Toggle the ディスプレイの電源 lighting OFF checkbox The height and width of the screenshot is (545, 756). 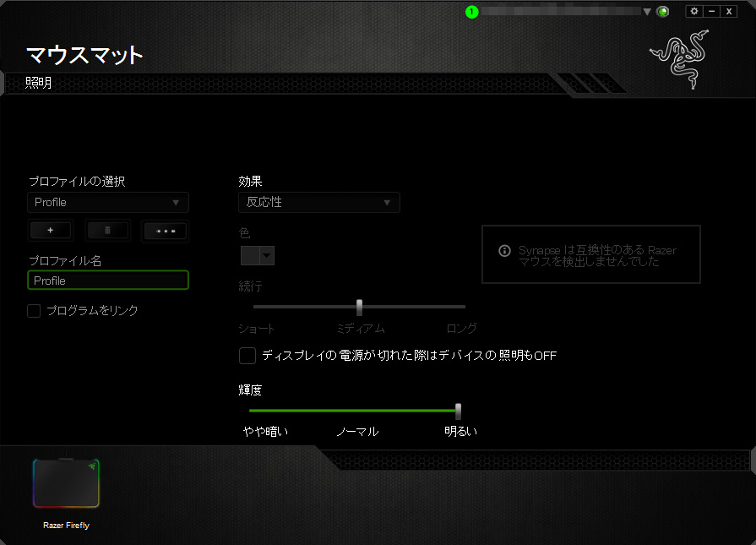coord(247,356)
